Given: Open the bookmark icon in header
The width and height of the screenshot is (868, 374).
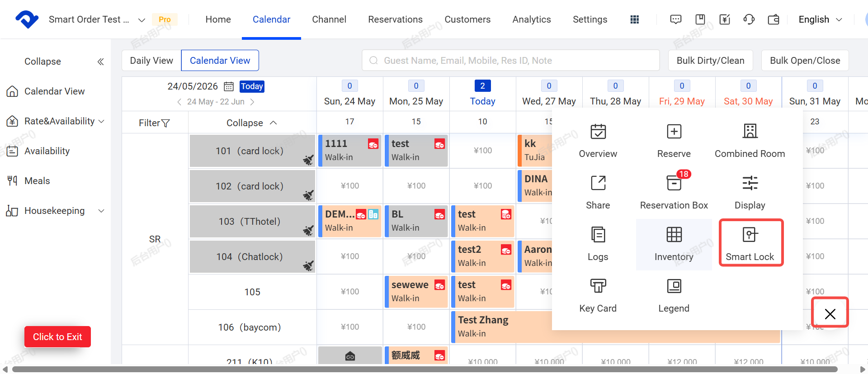Looking at the screenshot, I should (700, 19).
